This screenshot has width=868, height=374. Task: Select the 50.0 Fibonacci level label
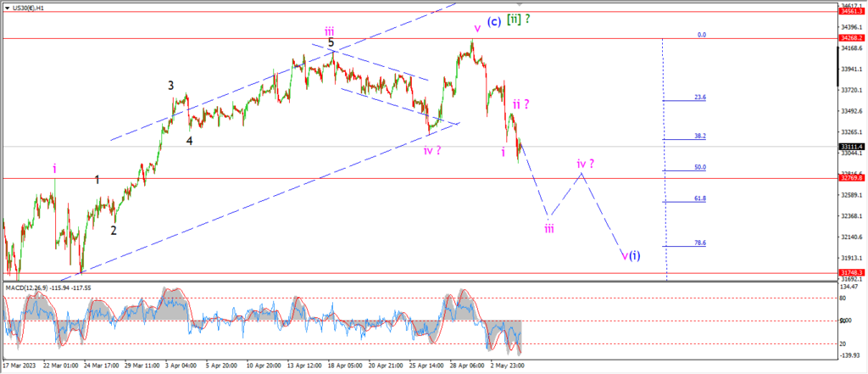click(x=699, y=167)
